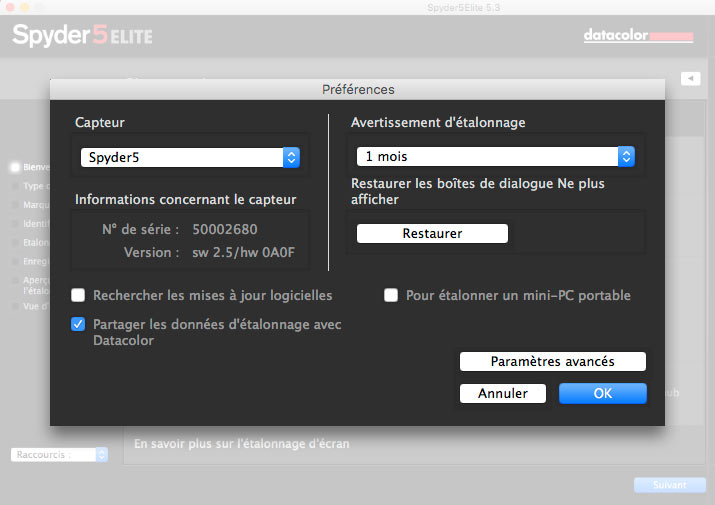The image size is (715, 505).
Task: Click the Restaurer button
Action: 432,233
